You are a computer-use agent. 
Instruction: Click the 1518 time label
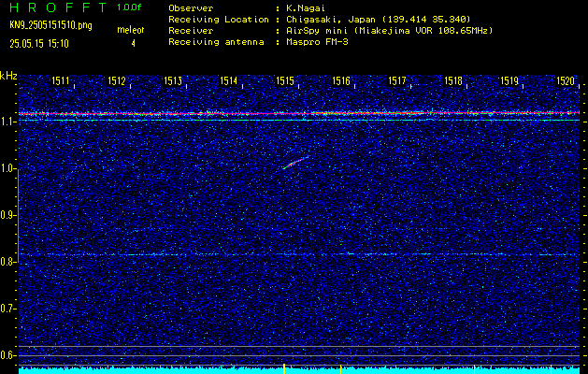[x=453, y=80]
